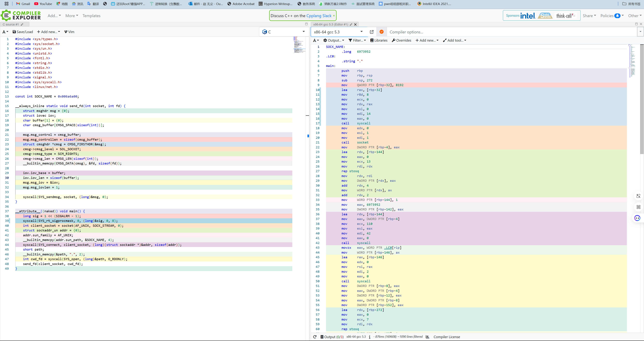Image resolution: width=644 pixels, height=341 pixels.
Task: Open the Adobe Acrobat bookmark
Action: pyautogui.click(x=241, y=4)
